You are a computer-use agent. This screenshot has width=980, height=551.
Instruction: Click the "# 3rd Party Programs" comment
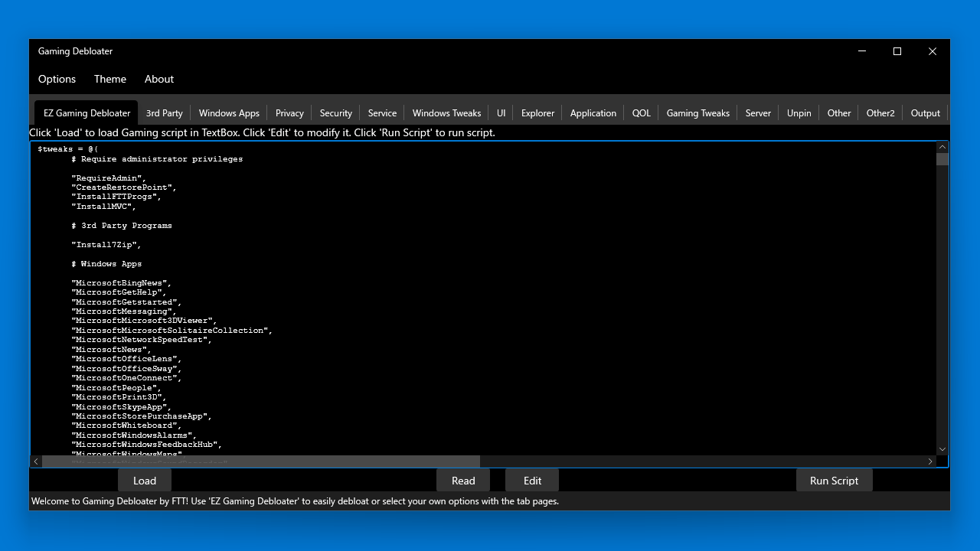tap(122, 226)
